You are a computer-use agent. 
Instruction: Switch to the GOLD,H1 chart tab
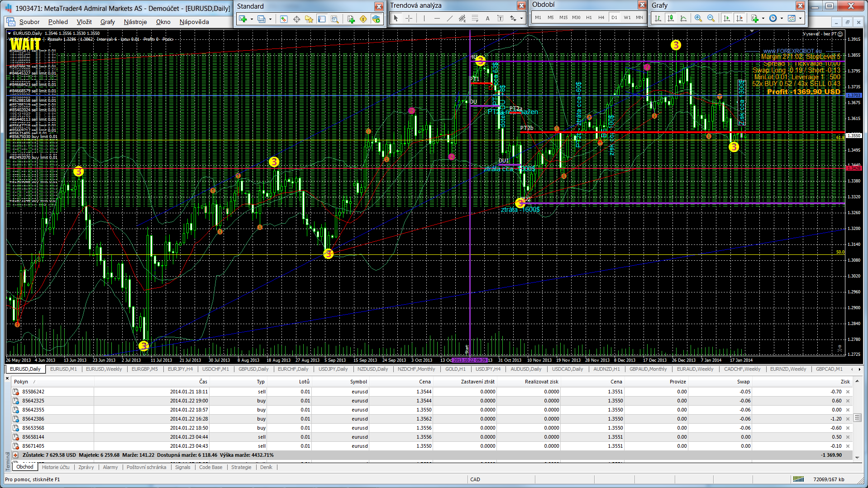[x=455, y=369]
